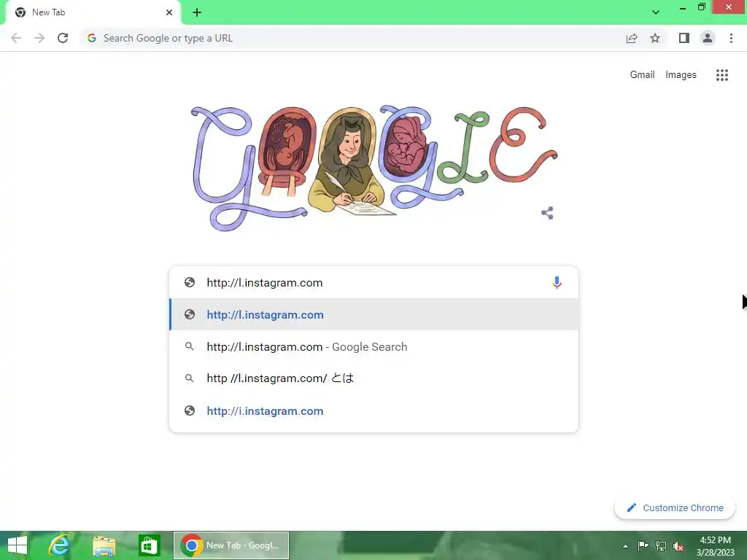747x560 pixels.
Task: Reload the current page
Action: coord(63,38)
